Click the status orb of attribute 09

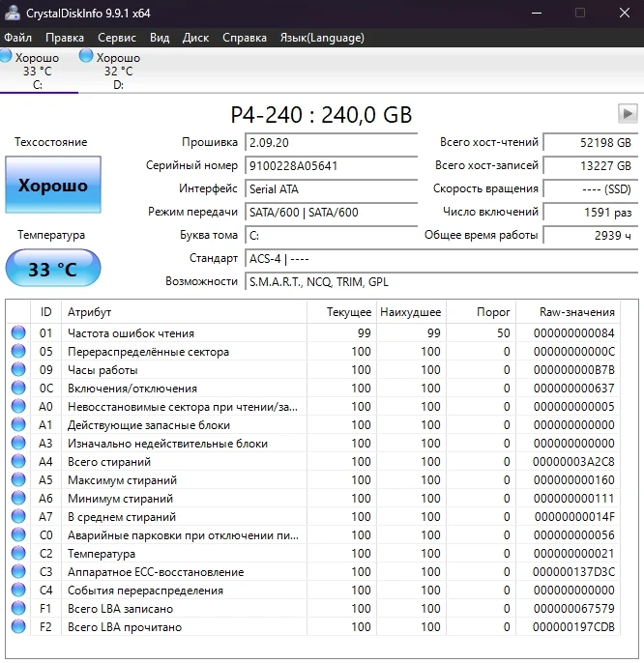tap(18, 369)
